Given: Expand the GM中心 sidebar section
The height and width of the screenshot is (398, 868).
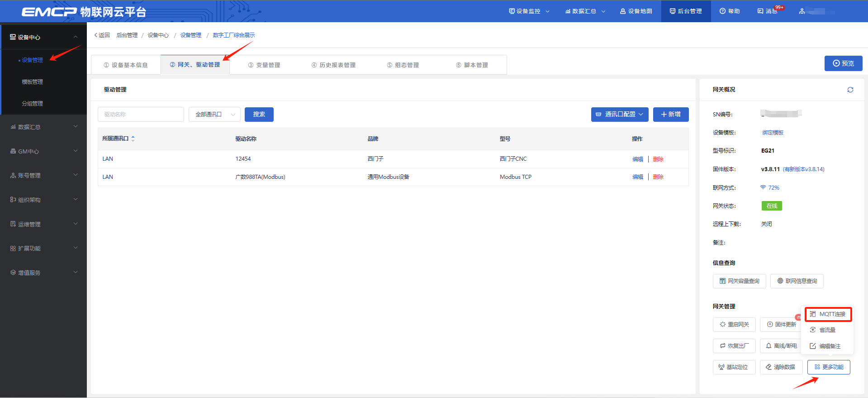Looking at the screenshot, I should (x=43, y=151).
